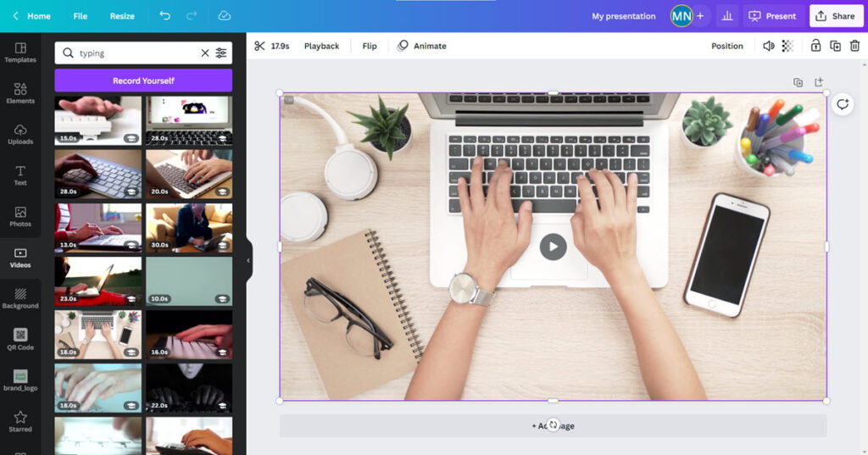Select the 18.0s desk flat-lay video thumbnail
This screenshot has height=455, width=868.
(x=98, y=335)
